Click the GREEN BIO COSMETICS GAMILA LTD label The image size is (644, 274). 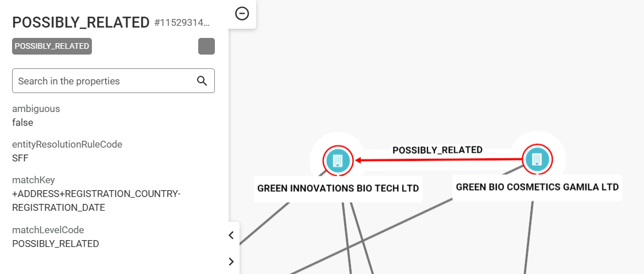(537, 187)
